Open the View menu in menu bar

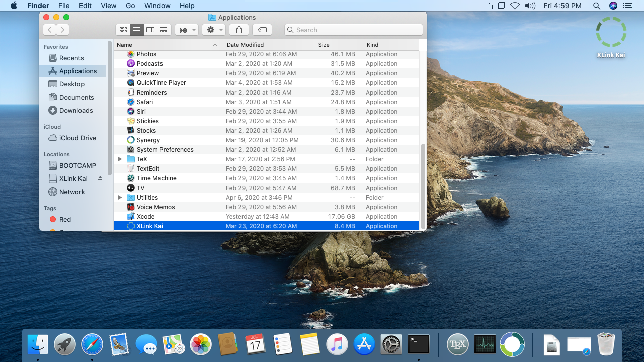click(109, 6)
